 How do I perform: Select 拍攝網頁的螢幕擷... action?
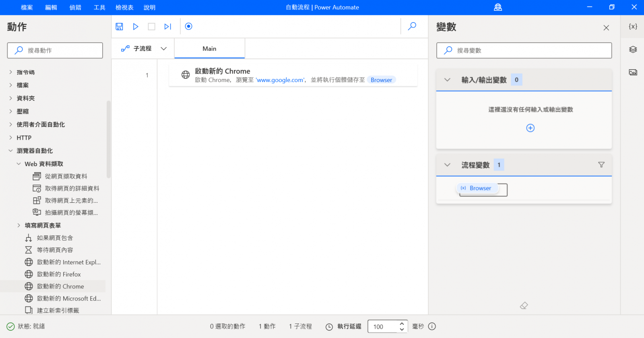pyautogui.click(x=66, y=212)
